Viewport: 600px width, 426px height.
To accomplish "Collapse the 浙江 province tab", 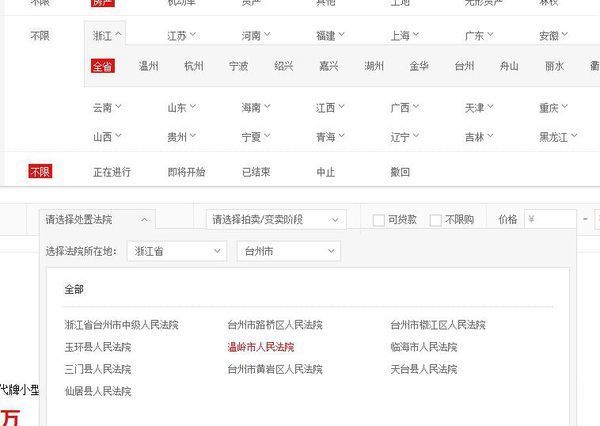I will click(107, 36).
